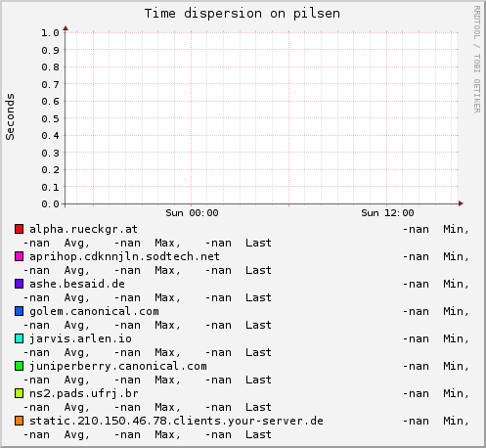
Task: Click the 0.5 y-axis tick value
Action: tap(50, 118)
